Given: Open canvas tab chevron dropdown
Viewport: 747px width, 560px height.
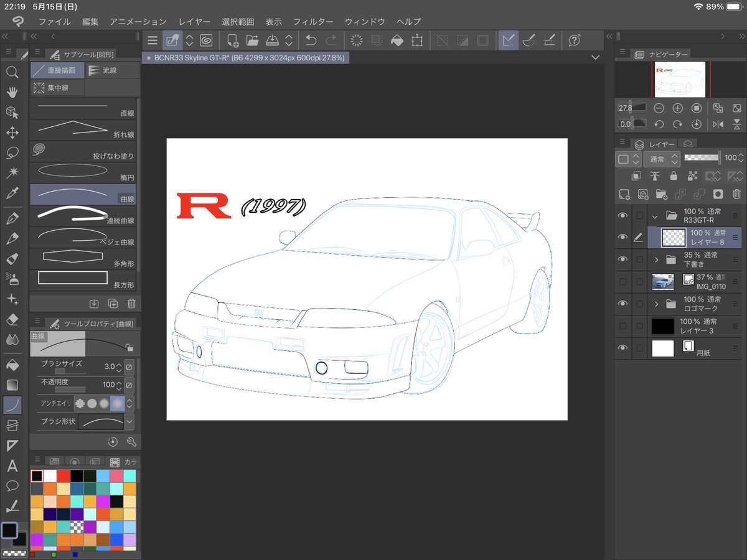Looking at the screenshot, I should [x=596, y=57].
